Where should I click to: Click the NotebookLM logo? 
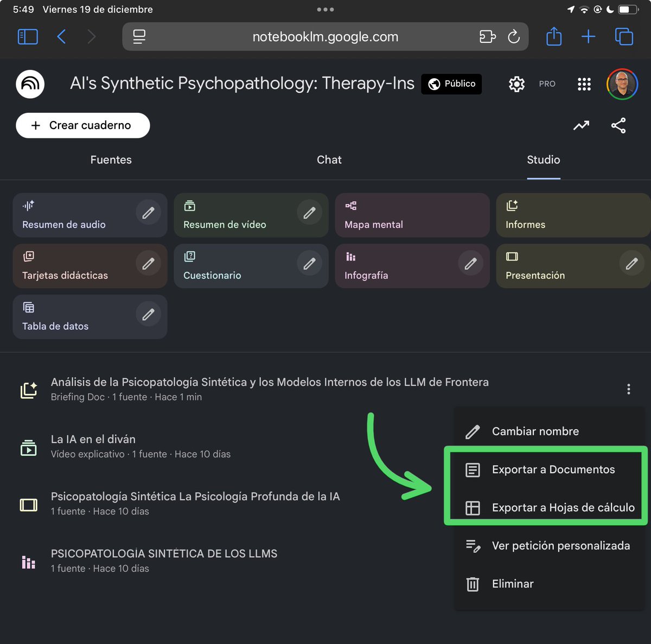(30, 84)
